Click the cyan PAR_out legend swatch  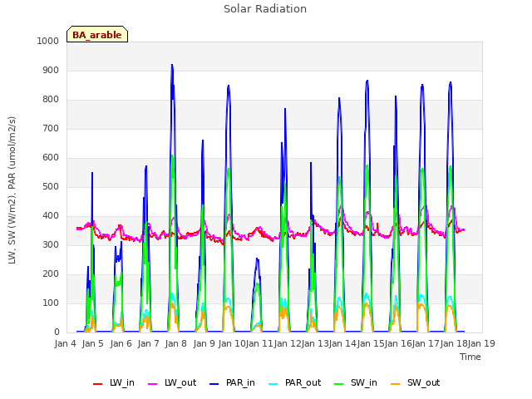pyautogui.click(x=273, y=384)
